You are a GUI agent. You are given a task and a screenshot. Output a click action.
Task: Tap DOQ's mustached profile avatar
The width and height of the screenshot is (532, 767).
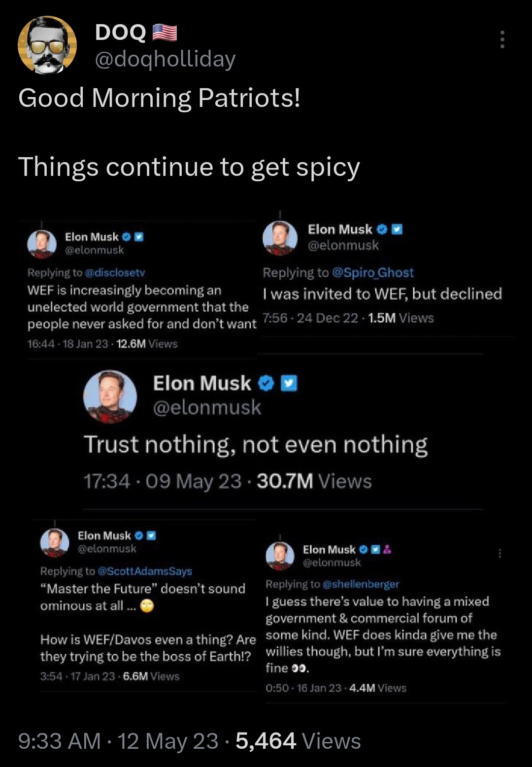click(x=47, y=45)
